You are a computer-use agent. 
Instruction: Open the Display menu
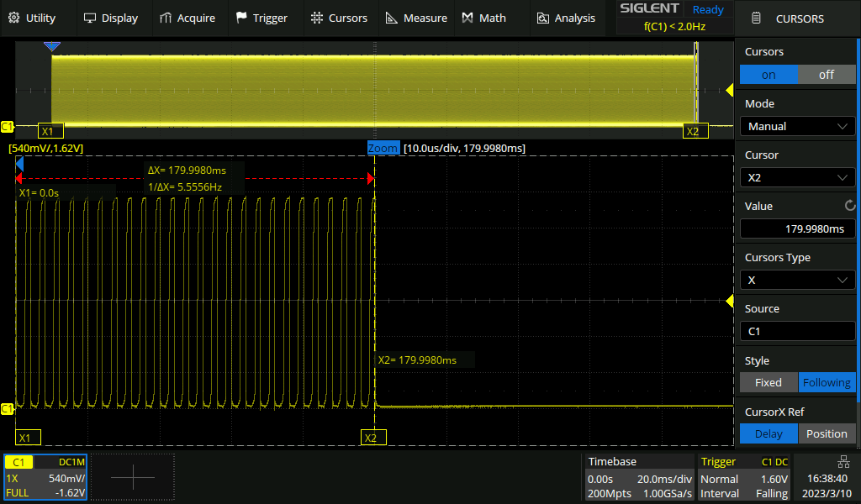(x=110, y=18)
